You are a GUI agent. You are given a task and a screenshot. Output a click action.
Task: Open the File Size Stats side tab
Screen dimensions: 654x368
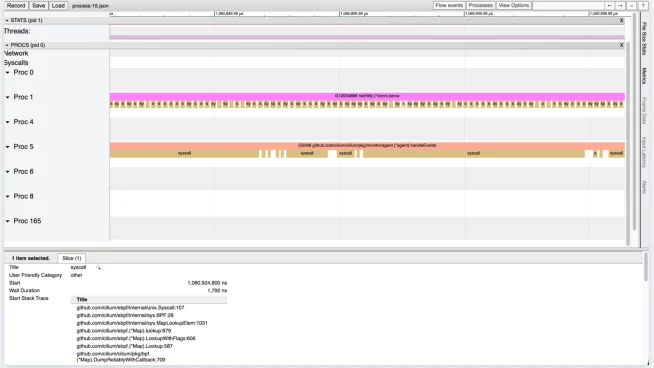coord(644,38)
